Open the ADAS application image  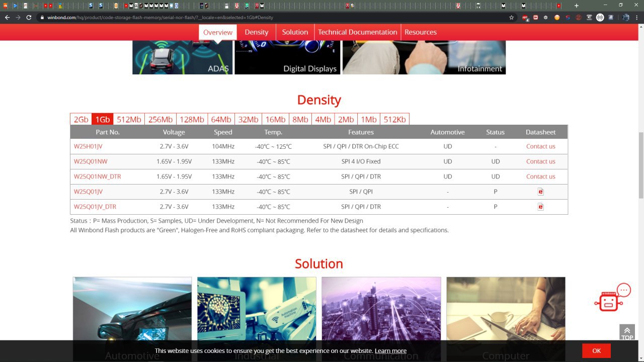(x=182, y=57)
